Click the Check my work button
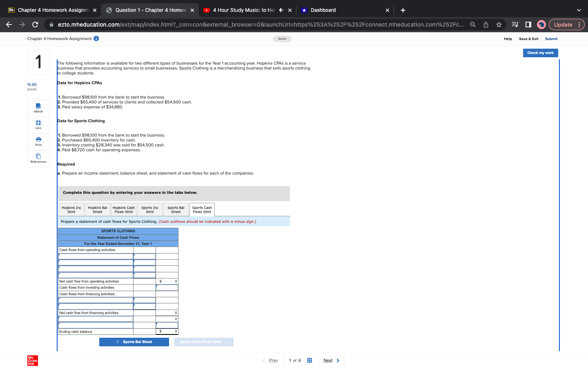 coord(540,53)
